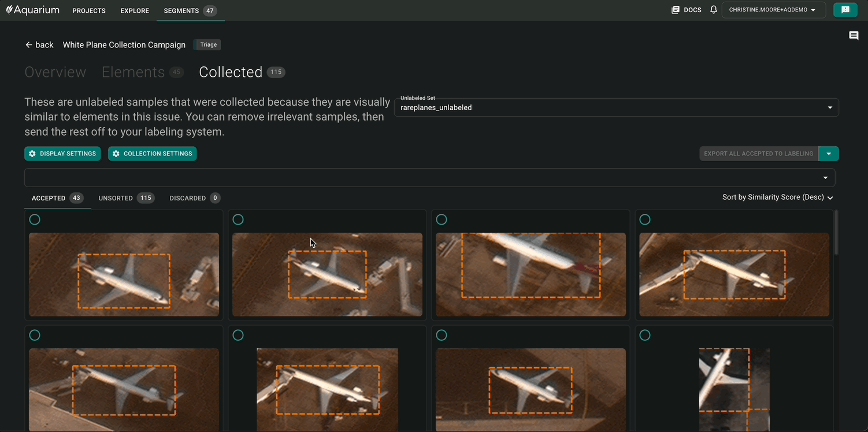Open the export options dropdown arrow
868x432 pixels.
pos(829,154)
